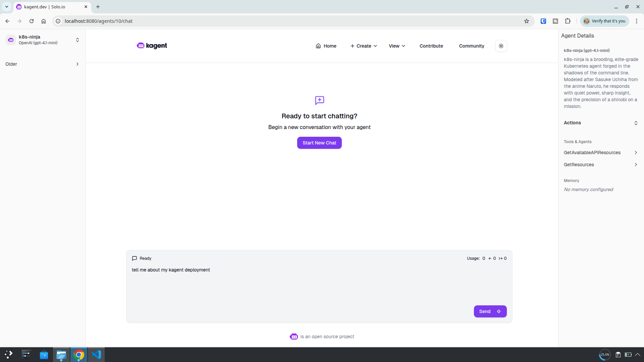Select the Home navigation icon
Screen dimensions: 644x362
point(318,46)
